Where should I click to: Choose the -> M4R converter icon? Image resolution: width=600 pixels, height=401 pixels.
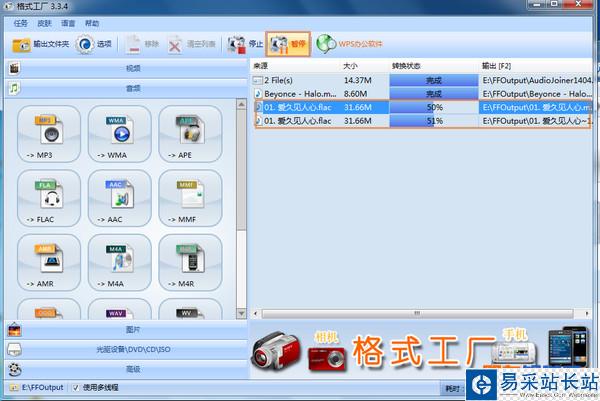(190, 262)
